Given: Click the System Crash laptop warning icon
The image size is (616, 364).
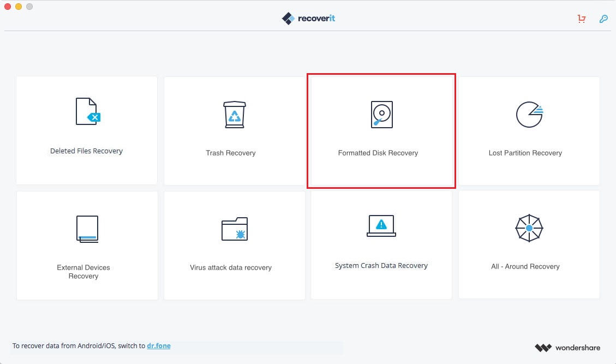Looking at the screenshot, I should tap(381, 225).
